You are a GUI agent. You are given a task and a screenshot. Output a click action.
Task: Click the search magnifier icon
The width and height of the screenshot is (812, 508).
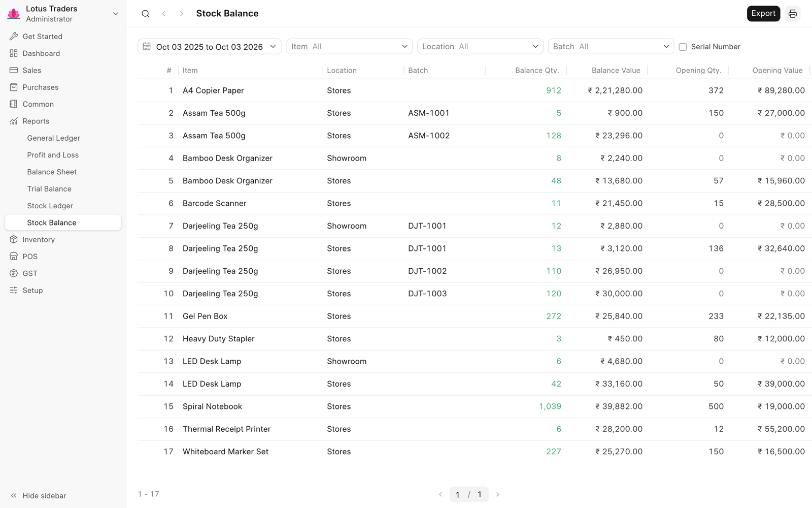pos(146,14)
